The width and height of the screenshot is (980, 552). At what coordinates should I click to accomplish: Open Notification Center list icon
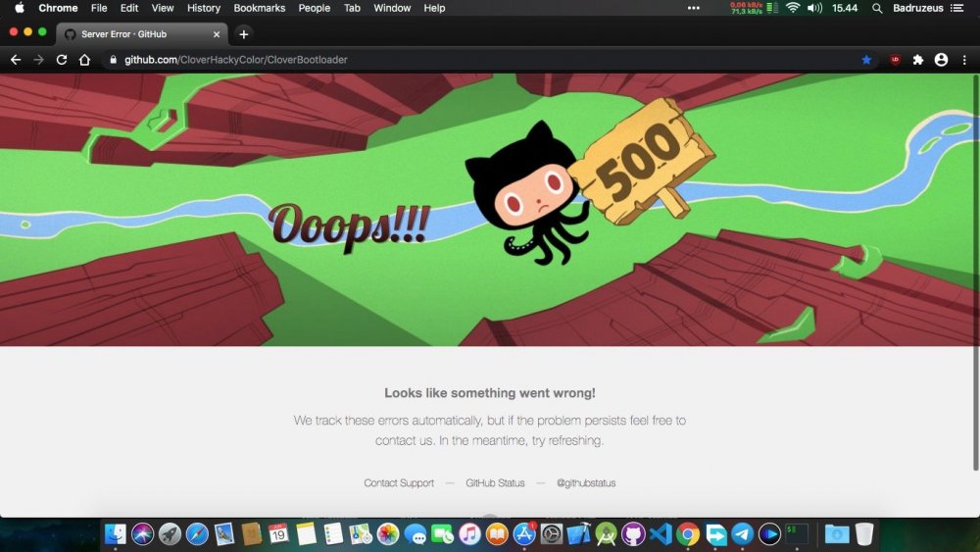(x=956, y=8)
